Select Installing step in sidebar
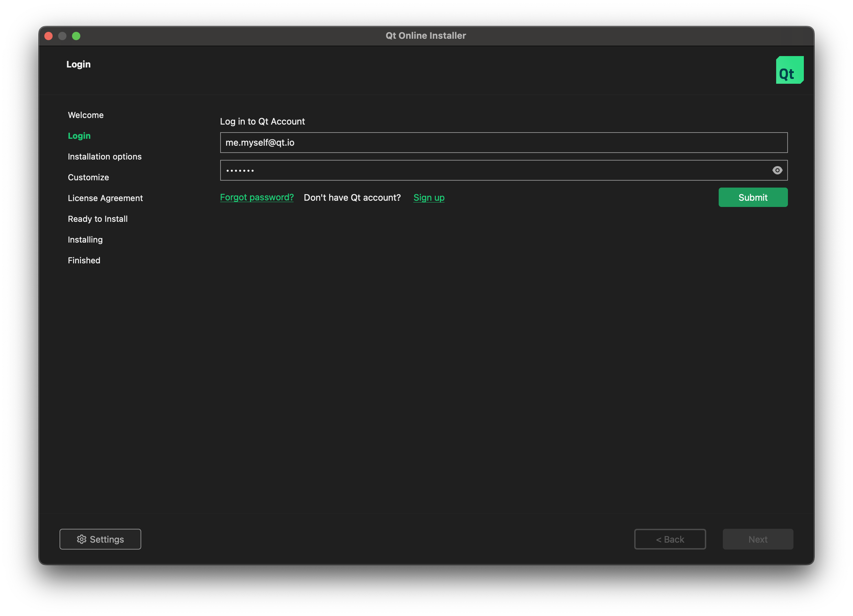The width and height of the screenshot is (853, 616). click(x=85, y=239)
